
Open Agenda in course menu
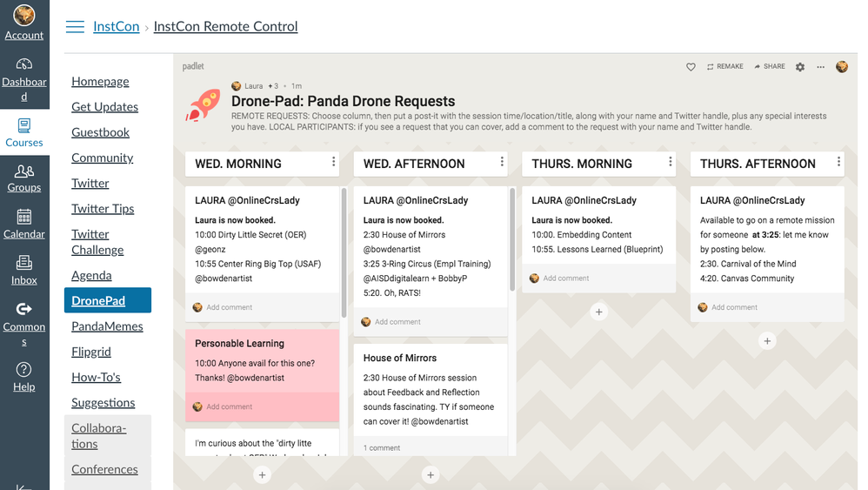click(x=91, y=275)
